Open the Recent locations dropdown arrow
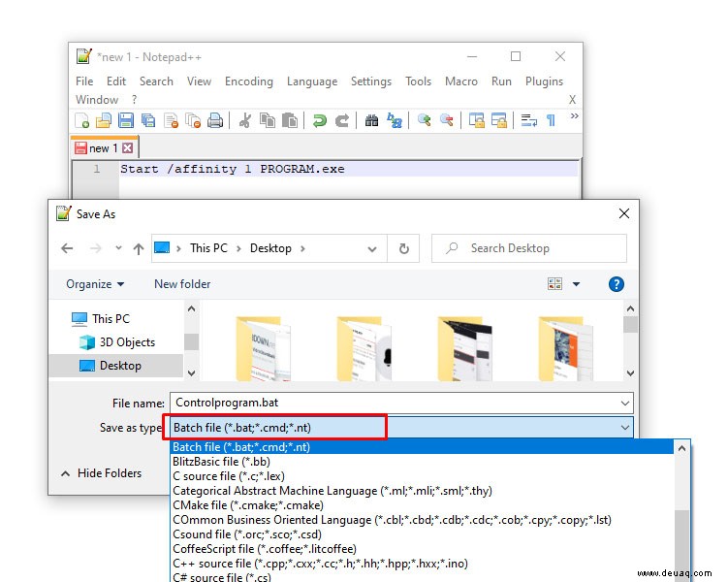 click(x=119, y=248)
